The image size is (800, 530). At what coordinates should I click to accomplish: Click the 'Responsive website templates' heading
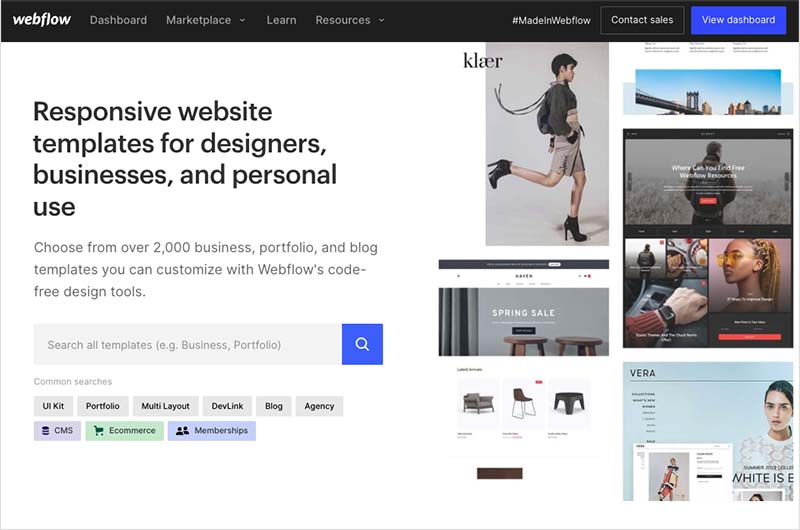pos(185,159)
